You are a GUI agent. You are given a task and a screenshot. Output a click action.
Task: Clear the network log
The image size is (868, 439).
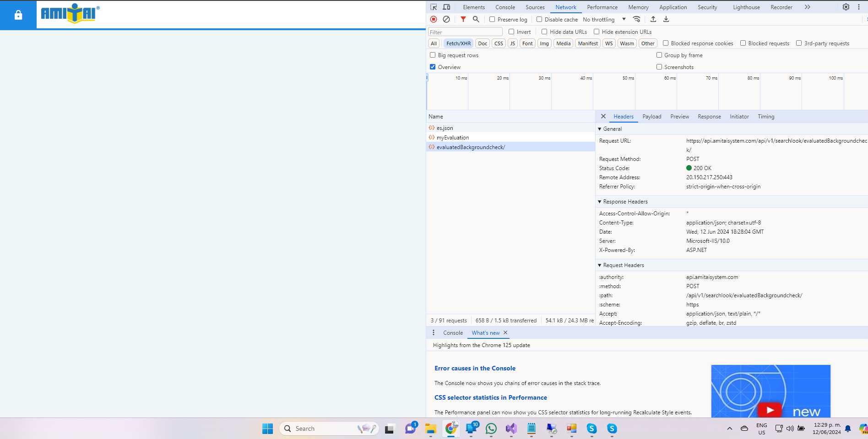click(x=446, y=19)
